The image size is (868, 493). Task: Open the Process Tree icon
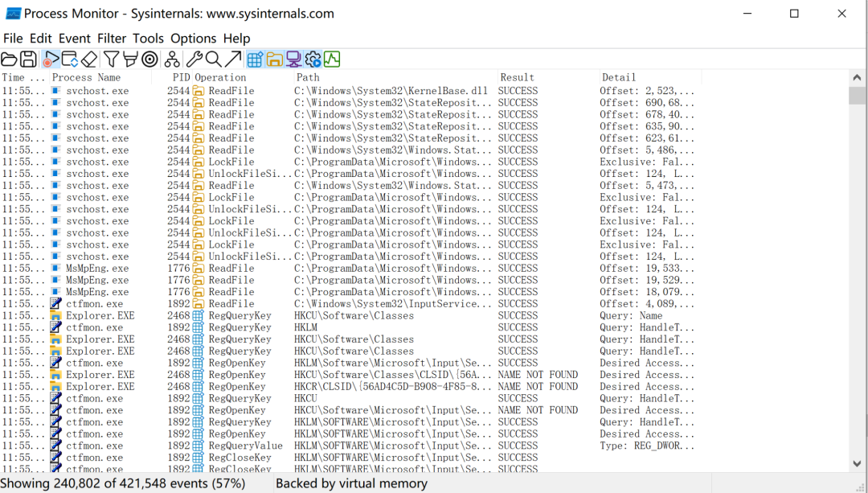172,60
